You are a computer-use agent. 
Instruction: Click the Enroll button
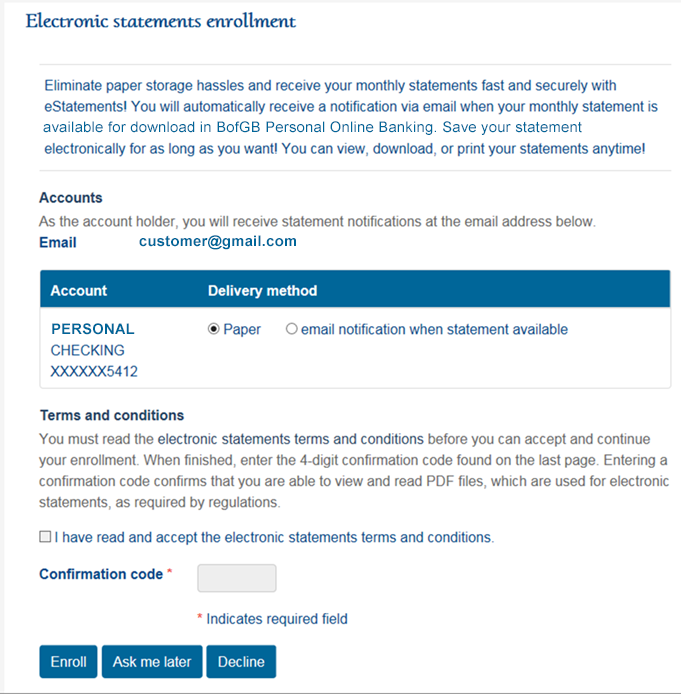tap(68, 661)
